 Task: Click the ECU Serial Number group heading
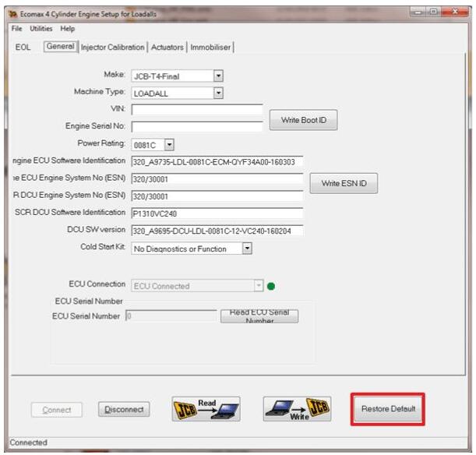[x=89, y=301]
